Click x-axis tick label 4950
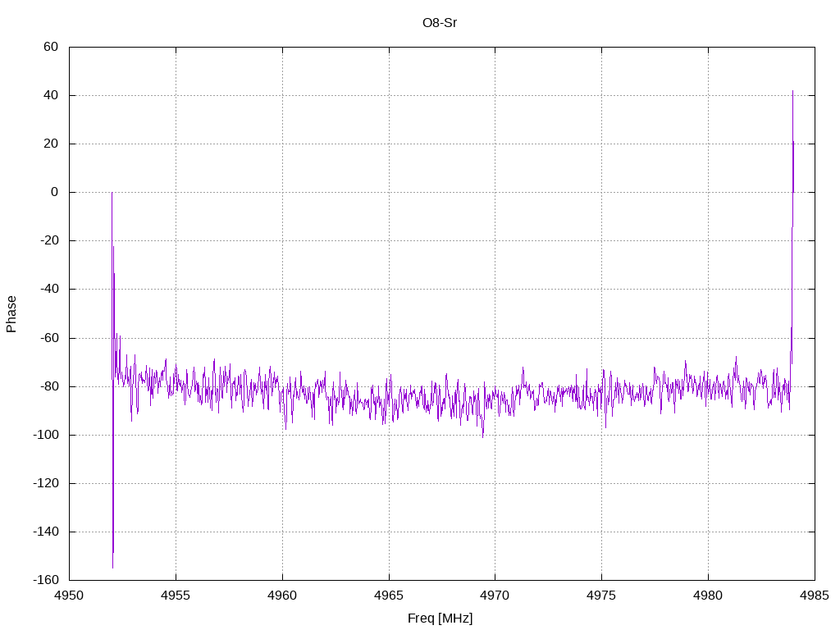Image resolution: width=840 pixels, height=630 pixels. [69, 596]
